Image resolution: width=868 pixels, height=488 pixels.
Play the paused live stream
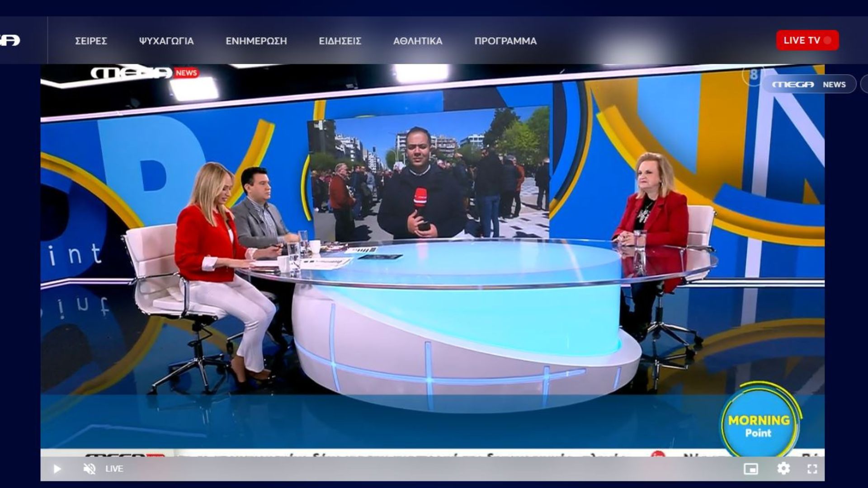(x=57, y=469)
